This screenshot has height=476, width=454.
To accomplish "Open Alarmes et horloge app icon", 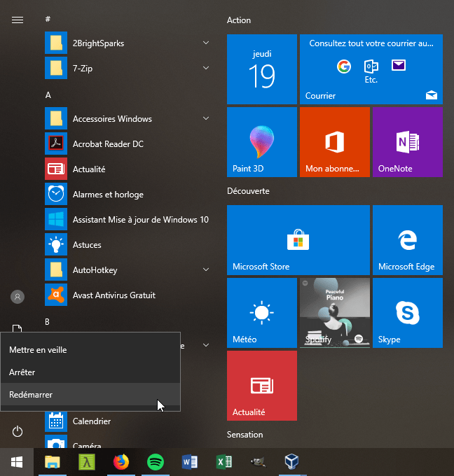I will (x=56, y=194).
